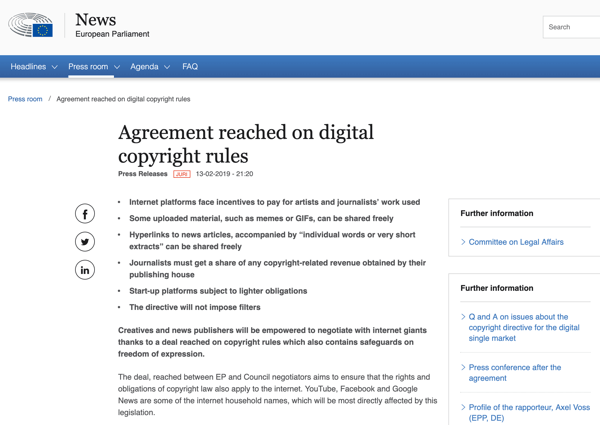
Task: Share article on LinkedIn
Action: [x=85, y=270]
